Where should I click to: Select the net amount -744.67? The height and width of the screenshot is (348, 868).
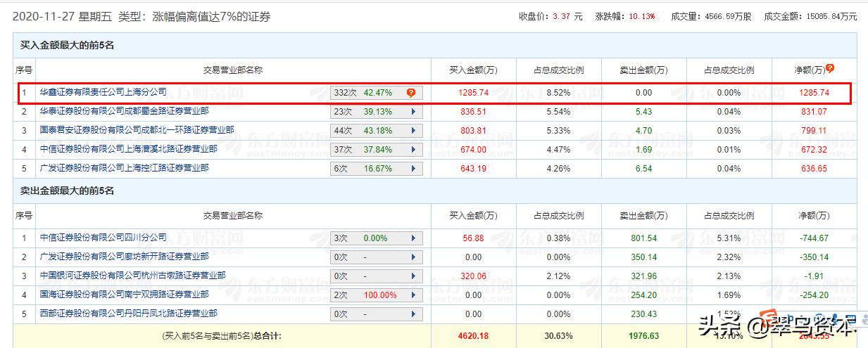click(814, 238)
